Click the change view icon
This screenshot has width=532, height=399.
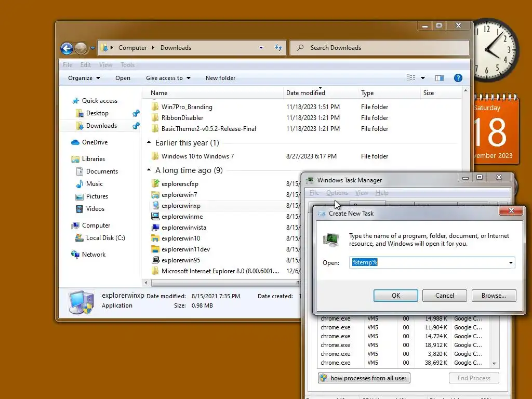pos(411,78)
